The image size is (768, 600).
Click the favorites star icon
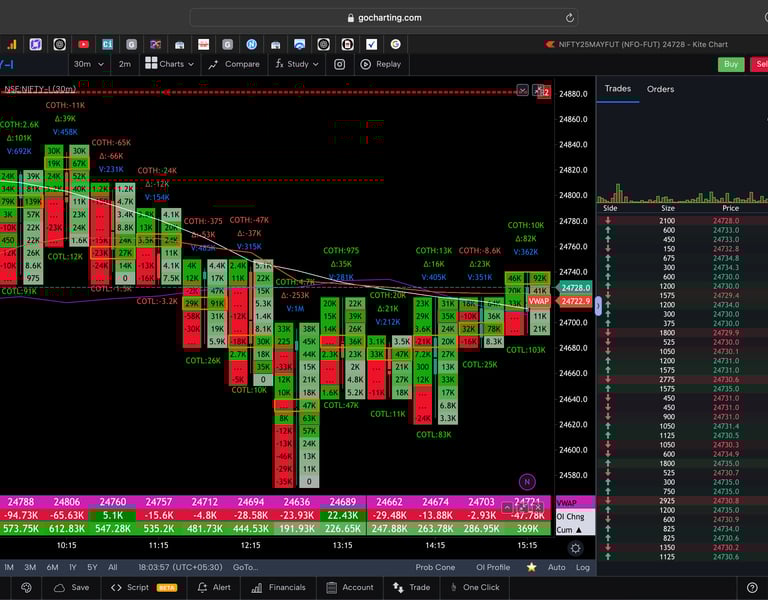click(x=531, y=567)
